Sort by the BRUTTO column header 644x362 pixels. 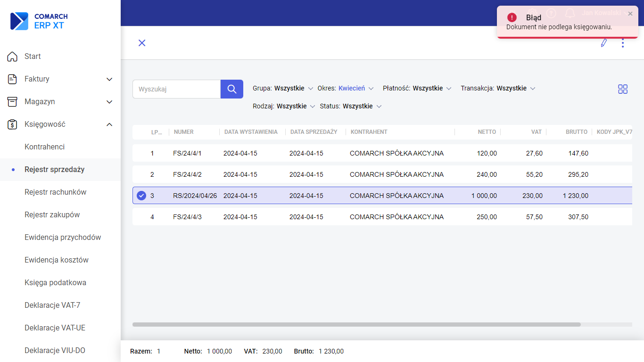tap(576, 132)
